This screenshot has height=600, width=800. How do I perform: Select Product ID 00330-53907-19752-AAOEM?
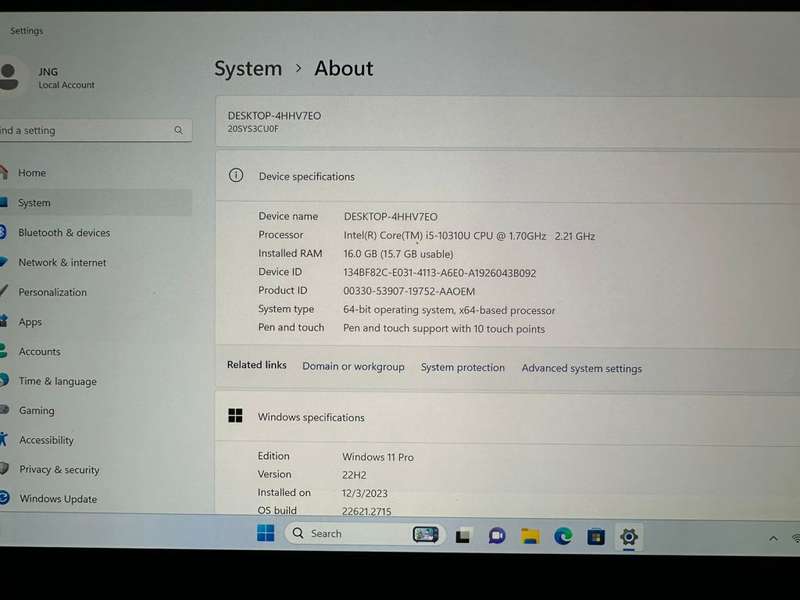(409, 291)
